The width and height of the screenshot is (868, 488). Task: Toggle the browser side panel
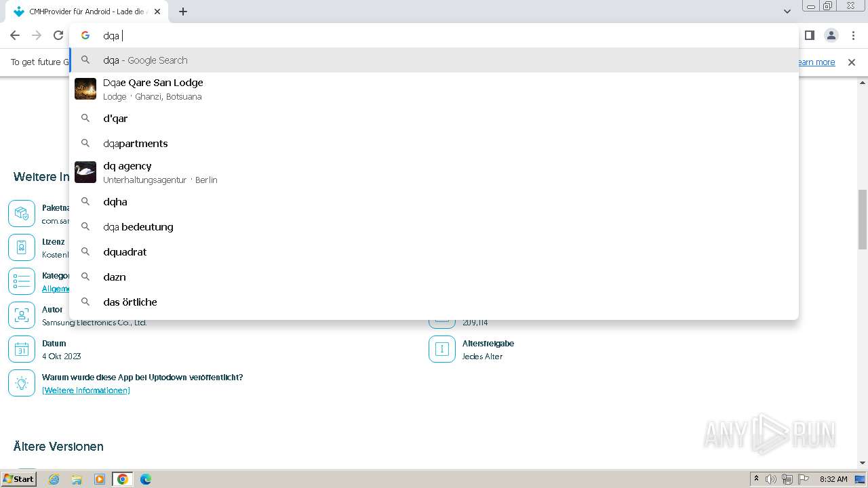pos(810,35)
